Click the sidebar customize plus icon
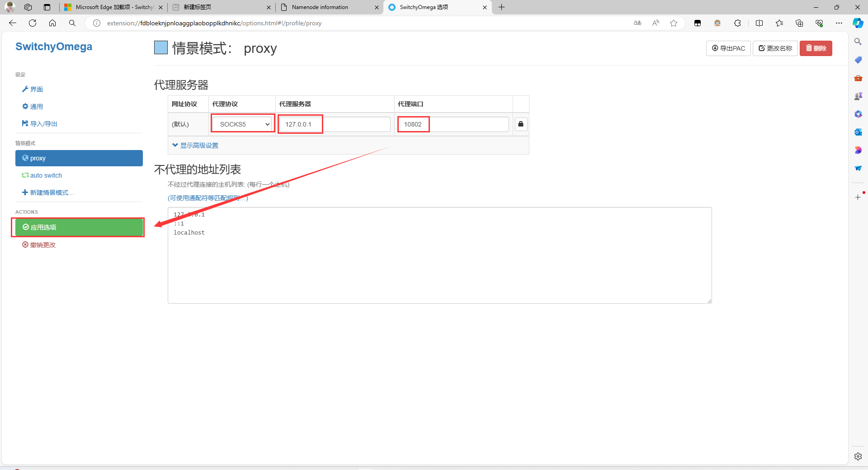The height and width of the screenshot is (470, 868). click(858, 197)
